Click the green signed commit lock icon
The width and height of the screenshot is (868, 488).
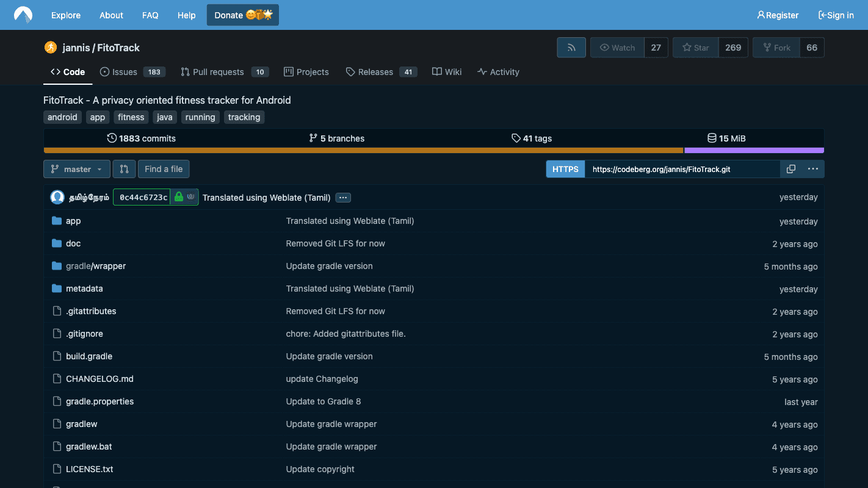[178, 197]
